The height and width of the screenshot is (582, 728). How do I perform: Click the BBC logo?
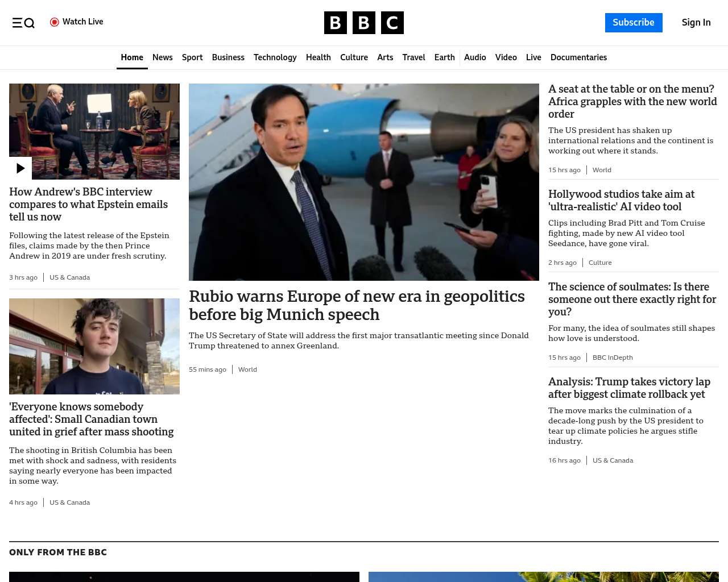coord(363,23)
